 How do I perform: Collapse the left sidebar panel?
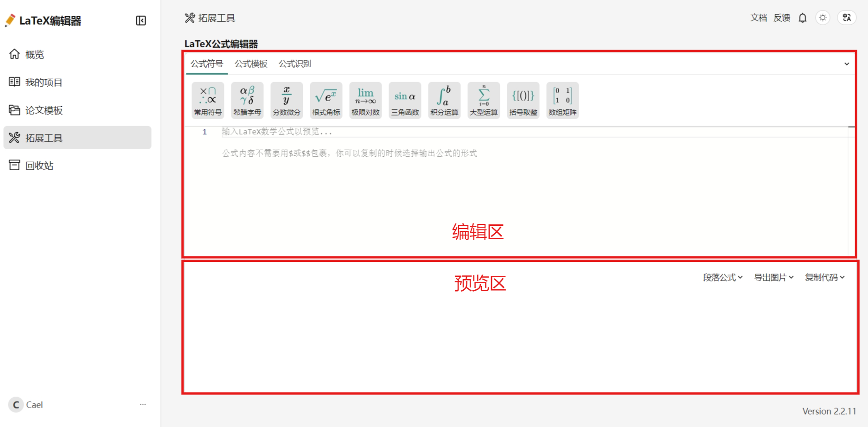(141, 20)
